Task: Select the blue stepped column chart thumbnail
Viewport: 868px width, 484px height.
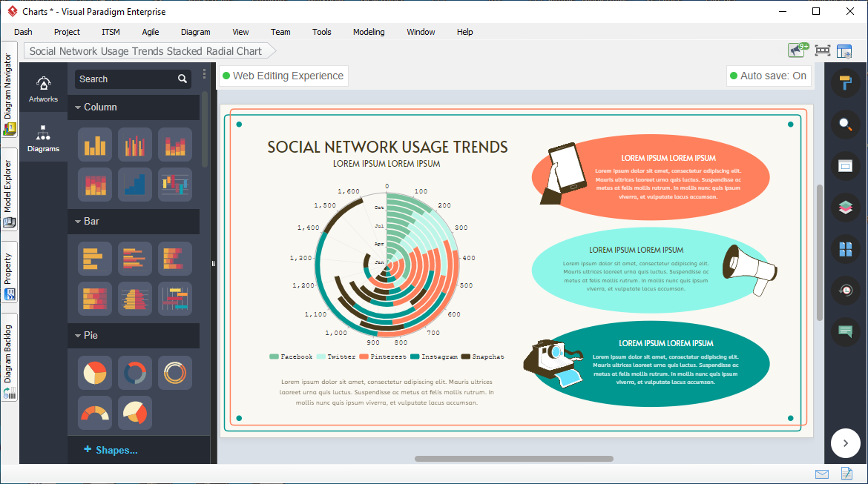Action: point(134,185)
